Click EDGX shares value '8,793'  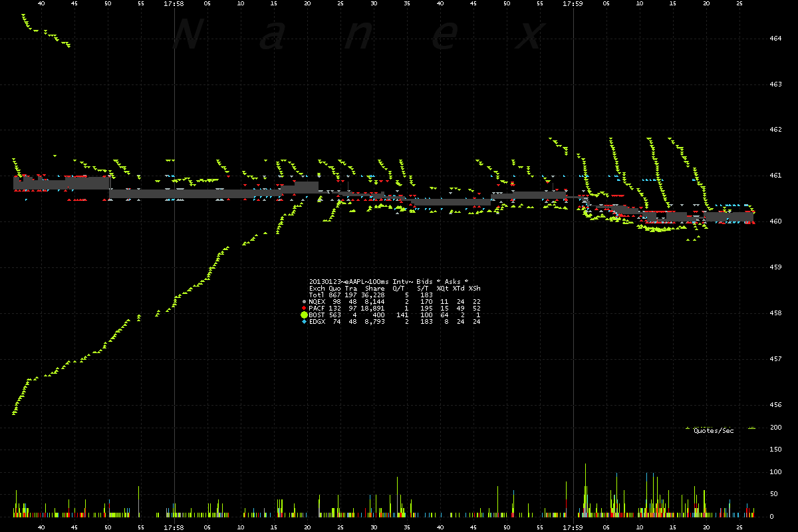pos(375,322)
